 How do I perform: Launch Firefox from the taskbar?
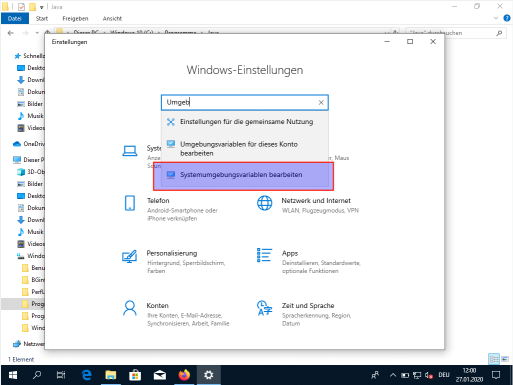point(184,375)
